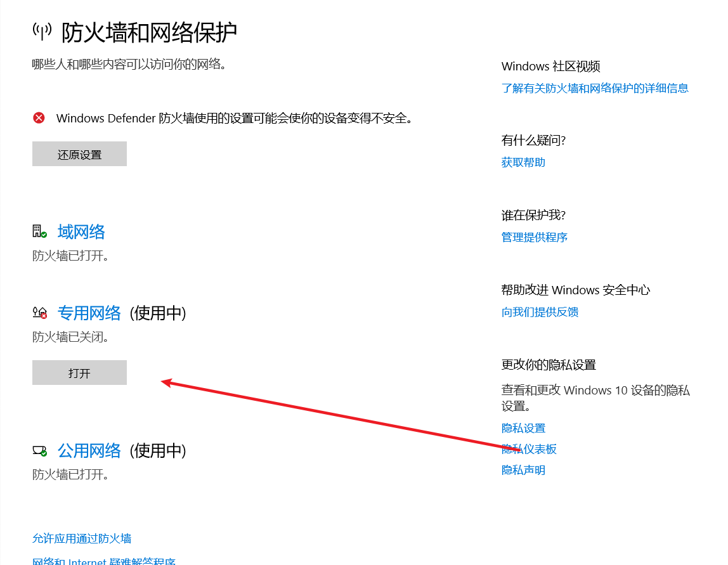The image size is (728, 565).
Task: Open the 专用网络 settings link
Action: pos(89,313)
